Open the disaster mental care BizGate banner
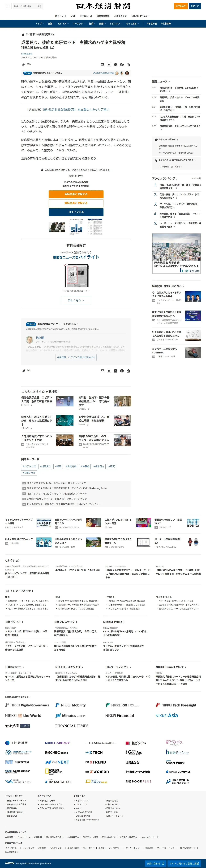This screenshot has height=868, width=206. point(176,253)
